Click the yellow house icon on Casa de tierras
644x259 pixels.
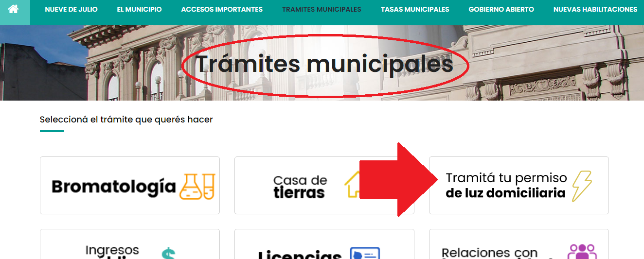(352, 185)
